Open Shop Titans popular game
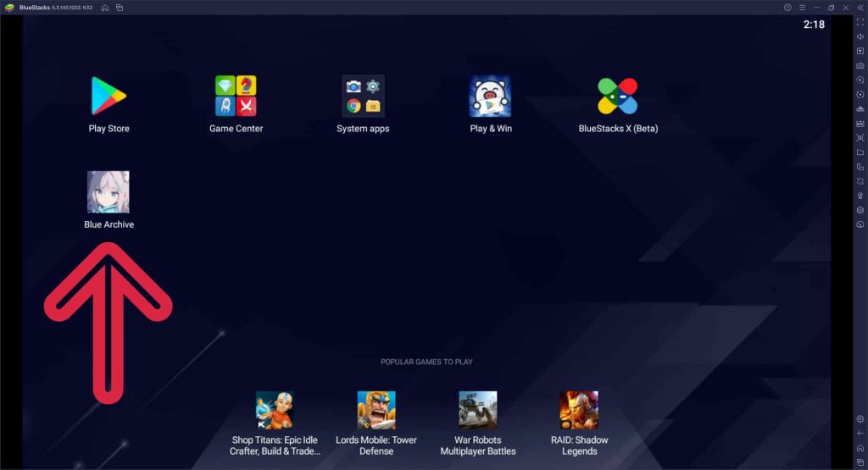This screenshot has height=470, width=868. pyautogui.click(x=275, y=410)
